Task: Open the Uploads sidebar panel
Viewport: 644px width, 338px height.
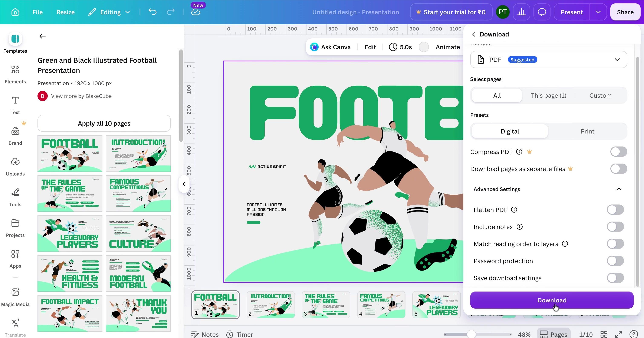Action: pos(15,167)
